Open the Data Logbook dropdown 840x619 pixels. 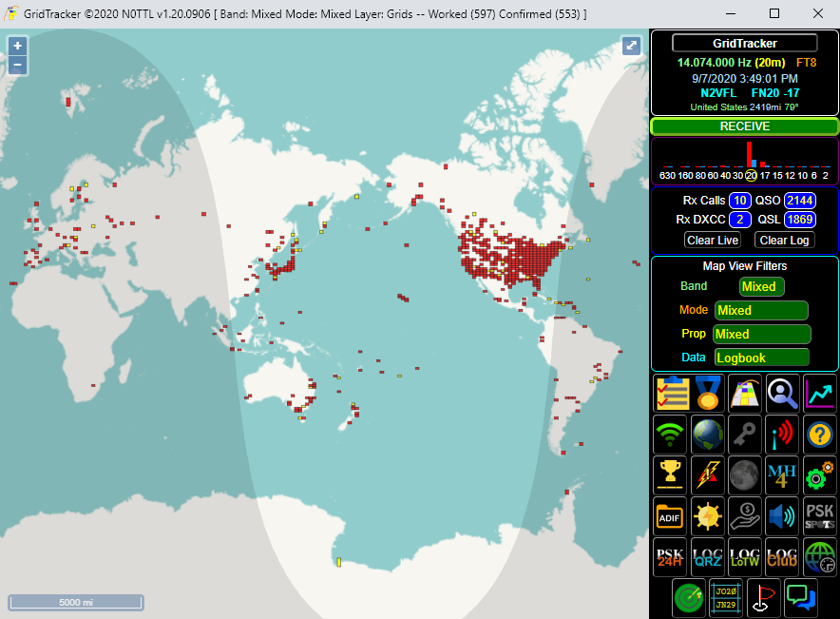pos(761,358)
